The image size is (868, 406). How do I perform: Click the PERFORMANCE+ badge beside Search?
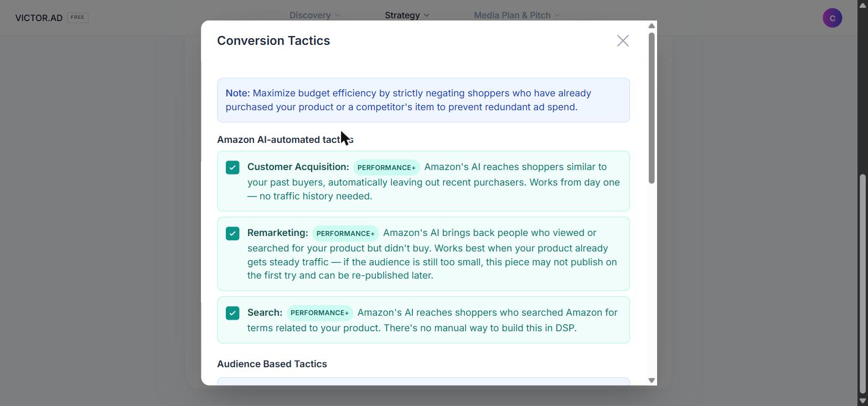[320, 313]
